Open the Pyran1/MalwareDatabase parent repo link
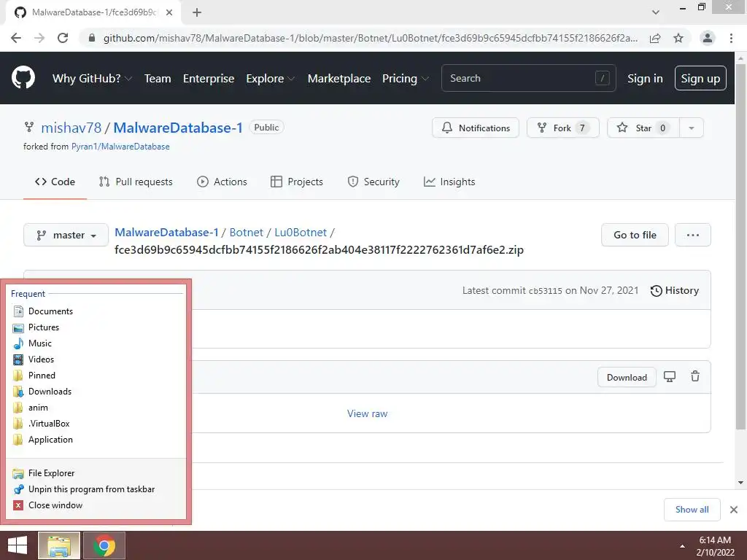This screenshot has height=560, width=747. 120,147
